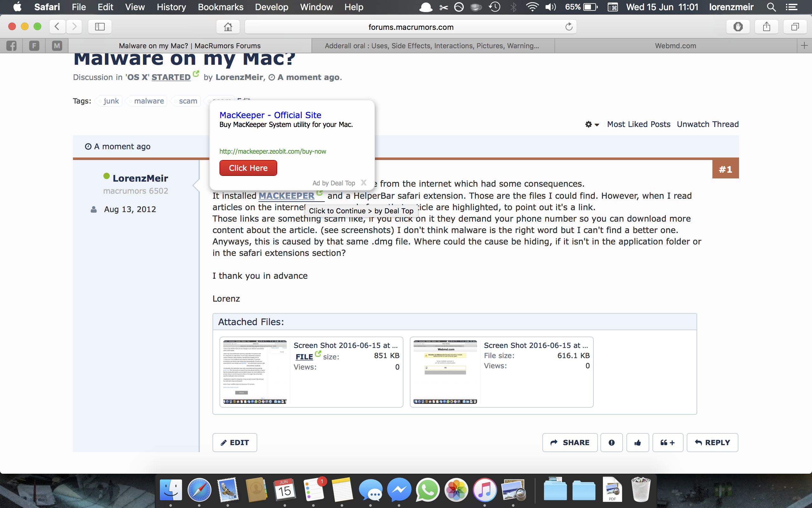Viewport: 812px width, 508px height.
Task: Click the thumbs-up like button on the post
Action: pos(638,443)
